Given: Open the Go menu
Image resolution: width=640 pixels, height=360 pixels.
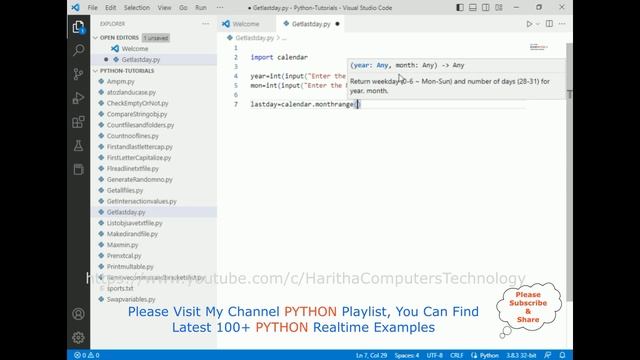Looking at the screenshot, I should [183, 8].
